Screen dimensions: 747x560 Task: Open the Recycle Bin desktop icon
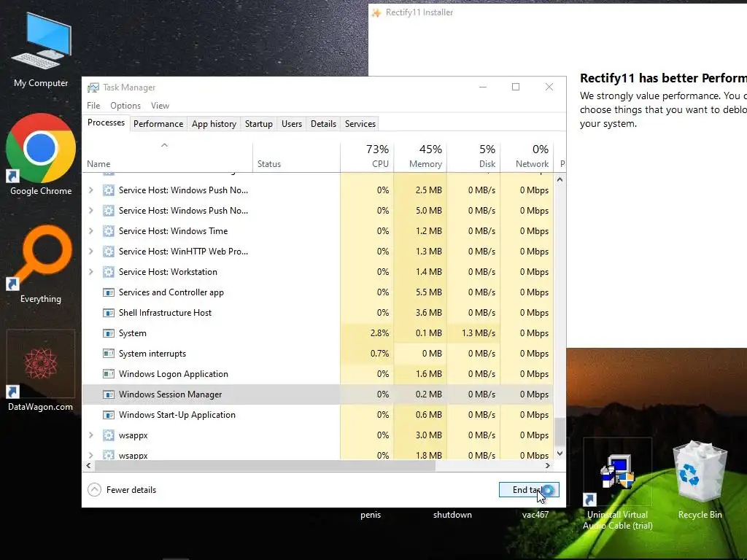click(700, 480)
